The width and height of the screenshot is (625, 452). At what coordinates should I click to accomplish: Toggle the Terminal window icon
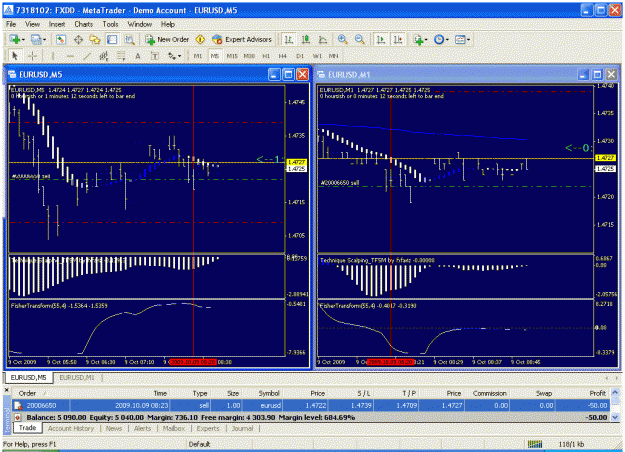112,39
